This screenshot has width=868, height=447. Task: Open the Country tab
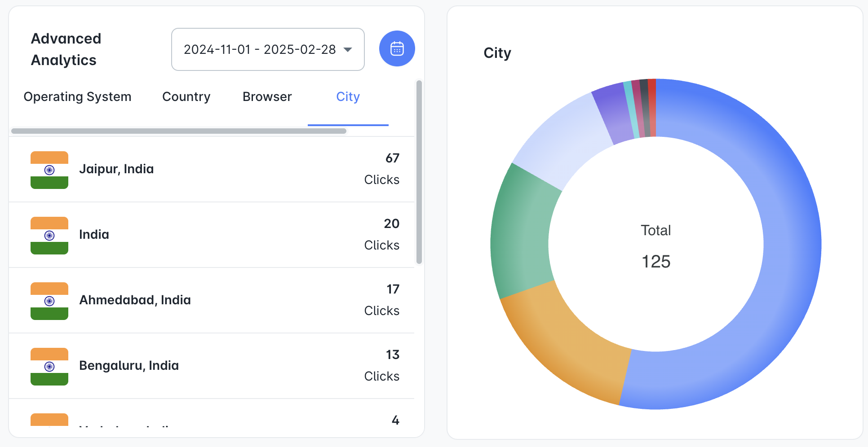pyautogui.click(x=186, y=97)
